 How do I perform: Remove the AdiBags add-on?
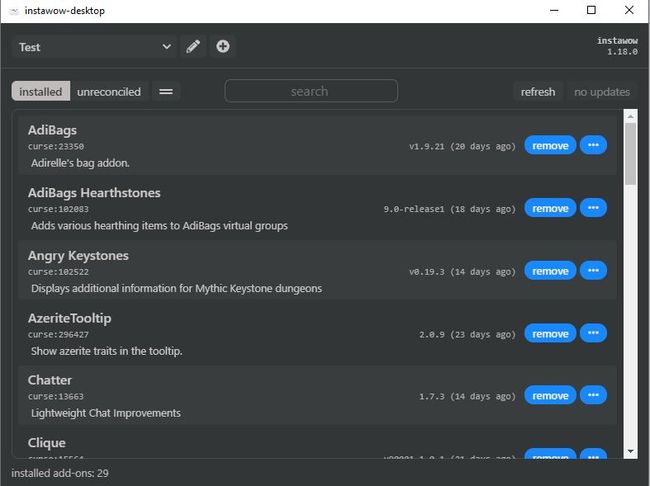tap(550, 145)
